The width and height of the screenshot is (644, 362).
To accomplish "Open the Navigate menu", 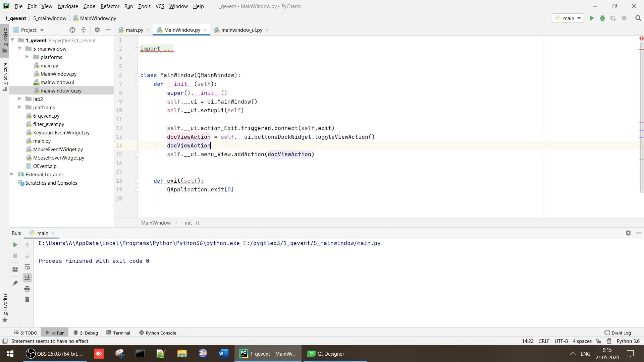I will pos(68,6).
